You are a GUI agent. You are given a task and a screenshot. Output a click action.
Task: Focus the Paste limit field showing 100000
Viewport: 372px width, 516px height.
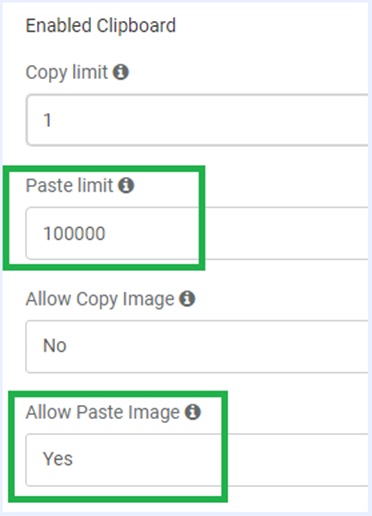pyautogui.click(x=197, y=233)
